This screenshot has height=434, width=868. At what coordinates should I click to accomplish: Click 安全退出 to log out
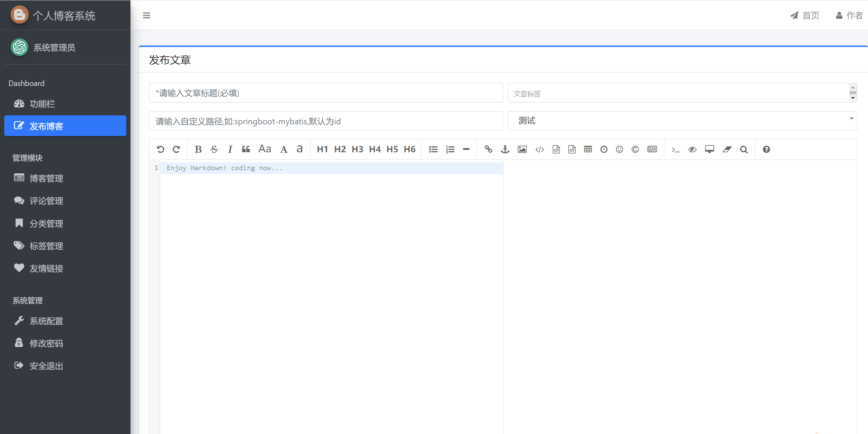pos(65,366)
